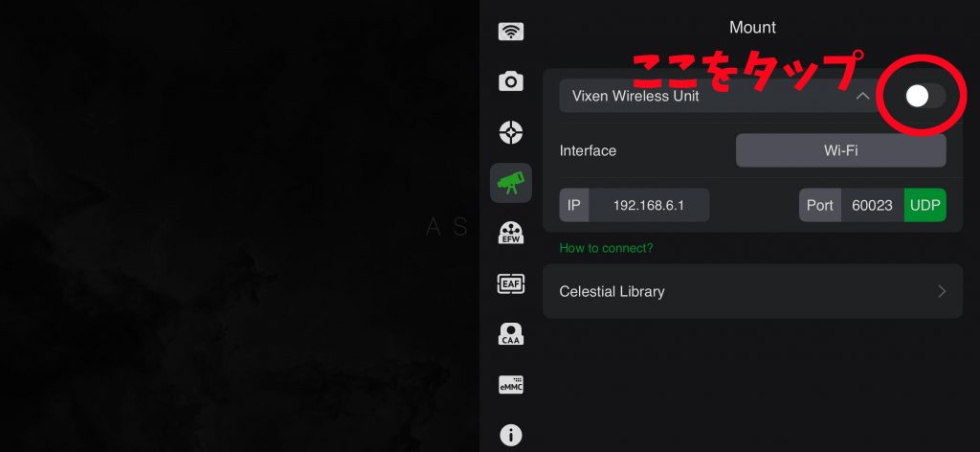Toggle the green UDP protocol button
Viewport: 980px width, 452px height.
coord(925,205)
